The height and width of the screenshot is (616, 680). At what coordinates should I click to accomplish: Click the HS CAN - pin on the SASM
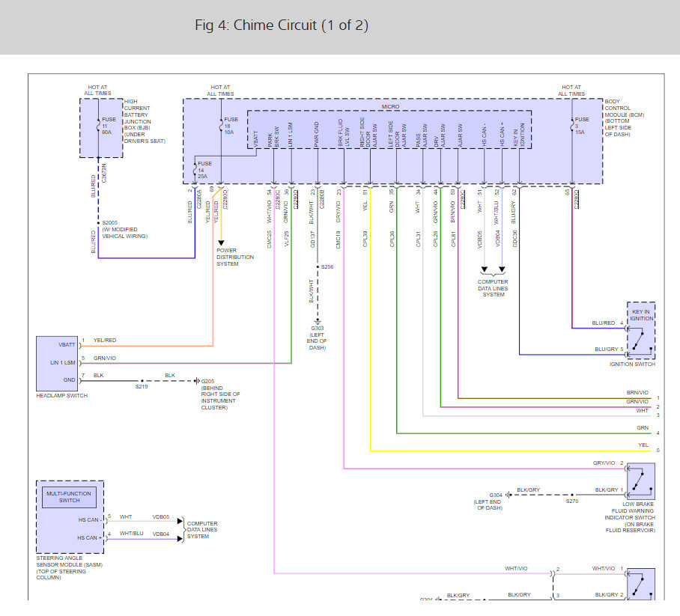coord(90,519)
